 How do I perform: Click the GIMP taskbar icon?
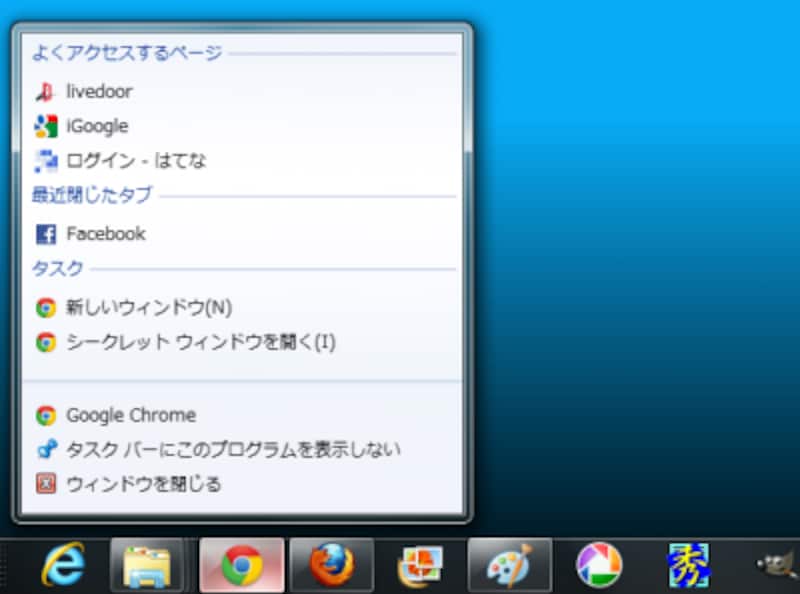[x=778, y=565]
